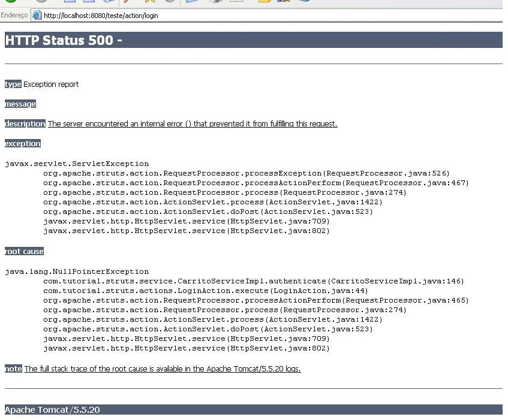
Task: Click the "java.lang.NullPointerException" line
Action: [x=77, y=271]
